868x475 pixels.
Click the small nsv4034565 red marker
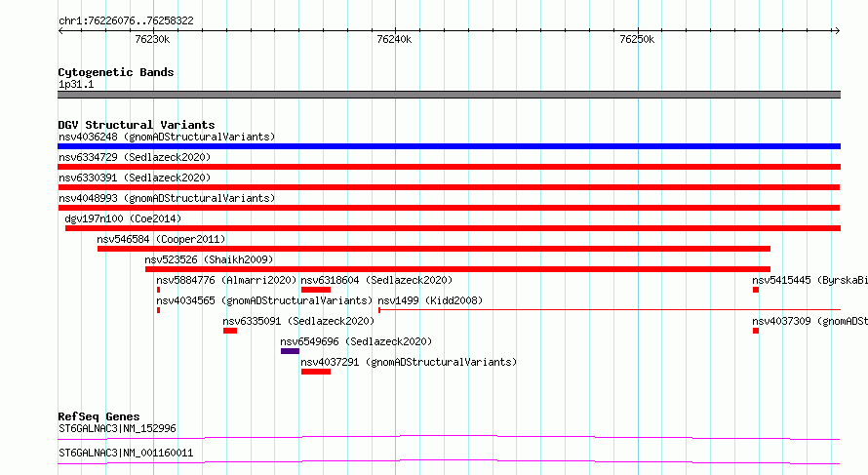click(x=158, y=310)
